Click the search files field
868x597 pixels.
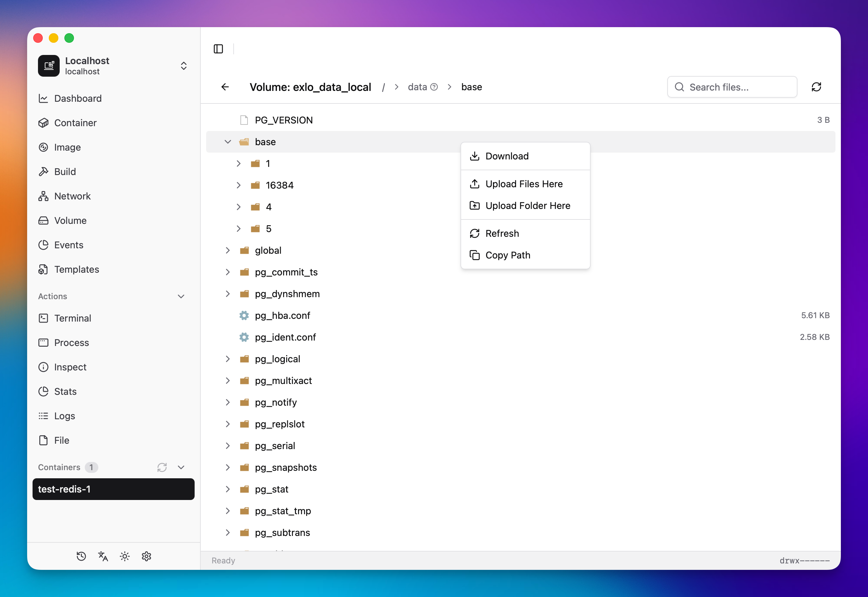click(732, 87)
